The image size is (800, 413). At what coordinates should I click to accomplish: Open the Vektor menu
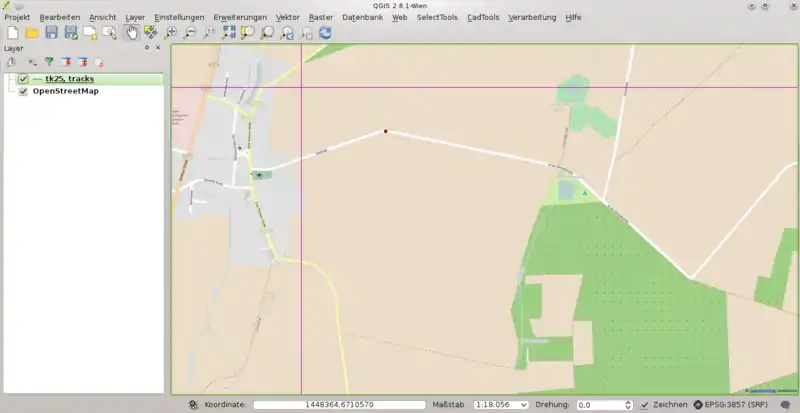[287, 17]
